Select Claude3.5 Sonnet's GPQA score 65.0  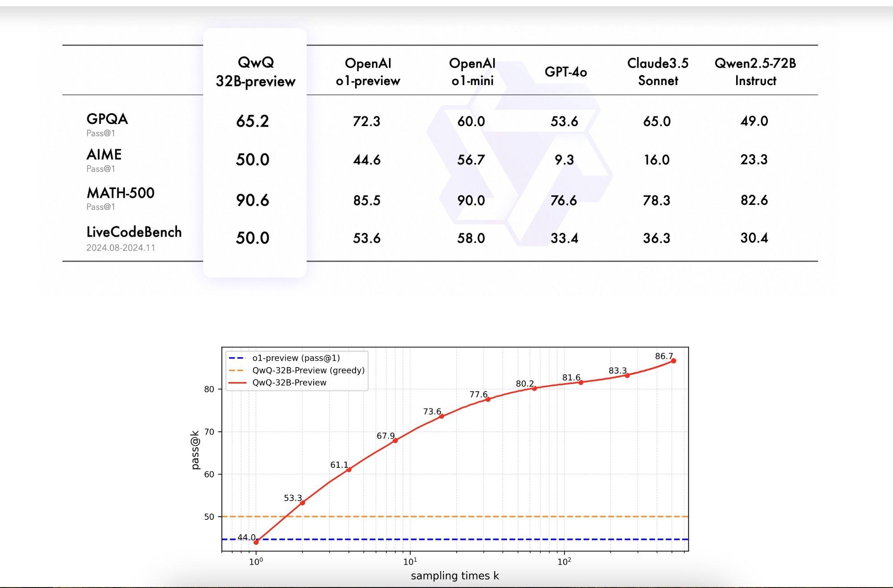pyautogui.click(x=657, y=121)
